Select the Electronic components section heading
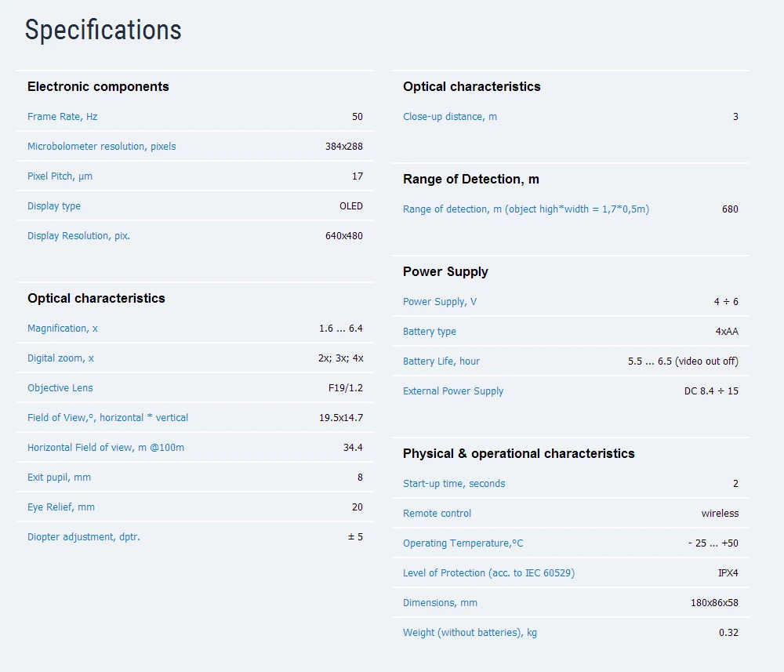 [98, 86]
